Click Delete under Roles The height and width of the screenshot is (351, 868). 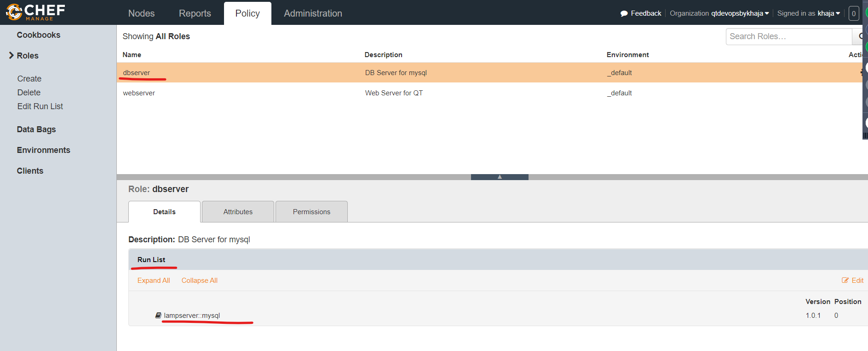click(29, 93)
